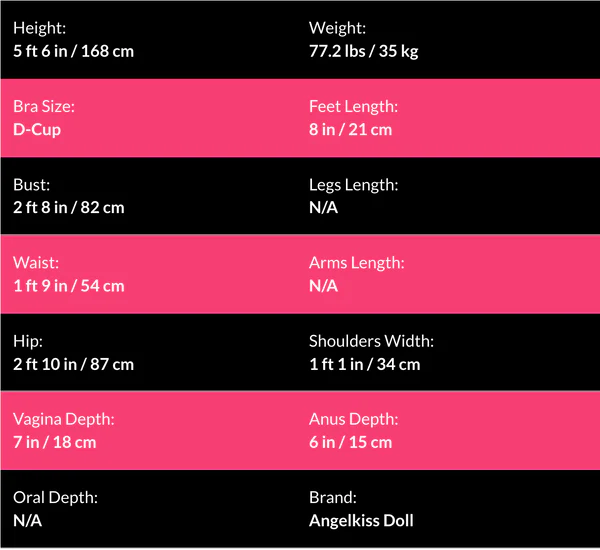
Task: Click the Shoulders Width label
Action: [371, 341]
